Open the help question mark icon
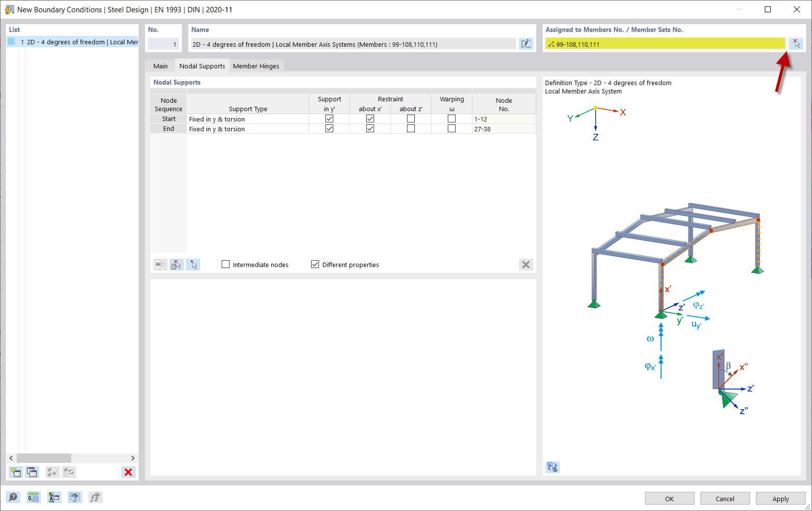812x511 pixels. point(13,497)
